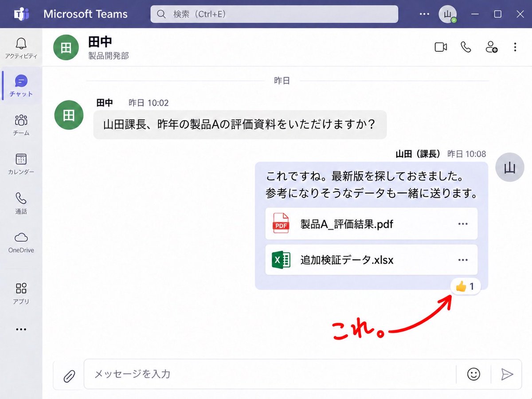Click the search box (検索 Ctrl+E)
This screenshot has width=532, height=399.
pyautogui.click(x=274, y=14)
